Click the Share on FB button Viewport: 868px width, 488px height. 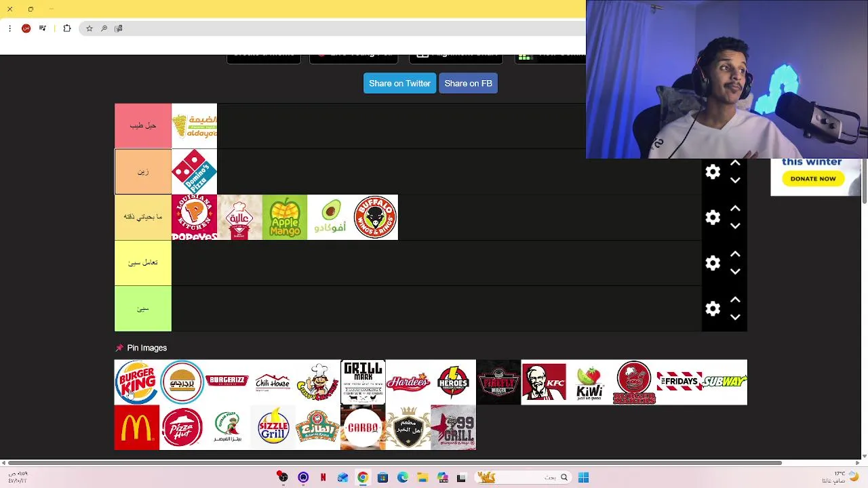pos(468,83)
